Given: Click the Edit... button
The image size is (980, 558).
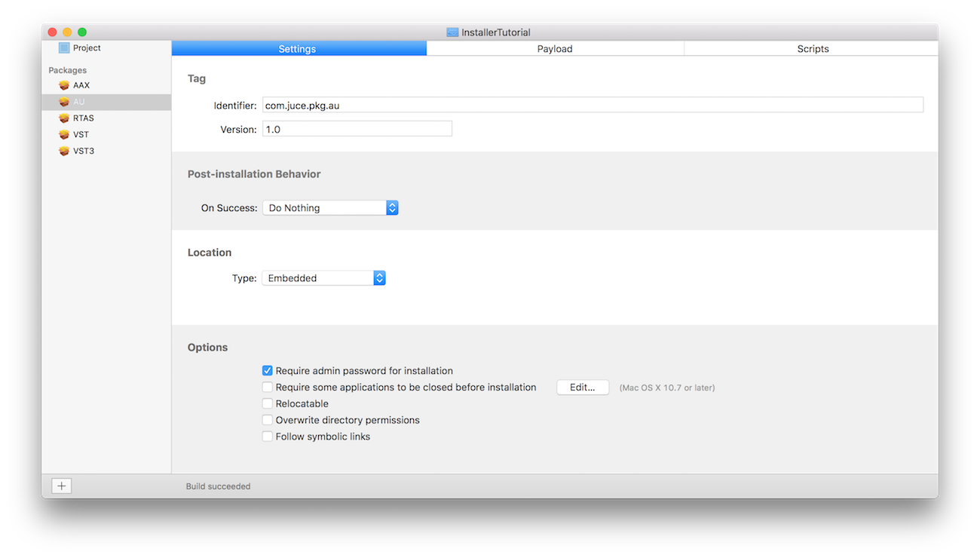Looking at the screenshot, I should point(583,388).
